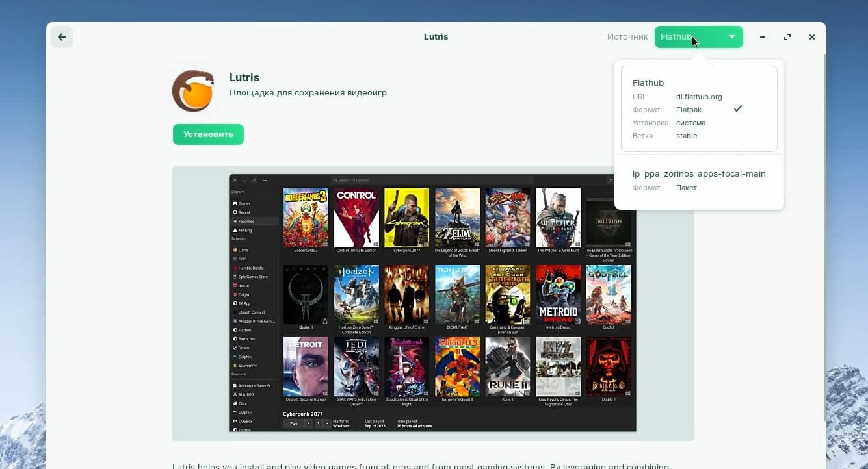Click the Lutris title in the header bar
The width and height of the screenshot is (868, 469).
tap(436, 37)
